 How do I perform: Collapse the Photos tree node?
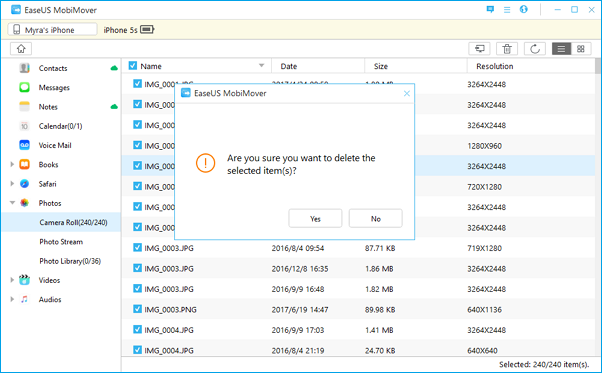12,203
